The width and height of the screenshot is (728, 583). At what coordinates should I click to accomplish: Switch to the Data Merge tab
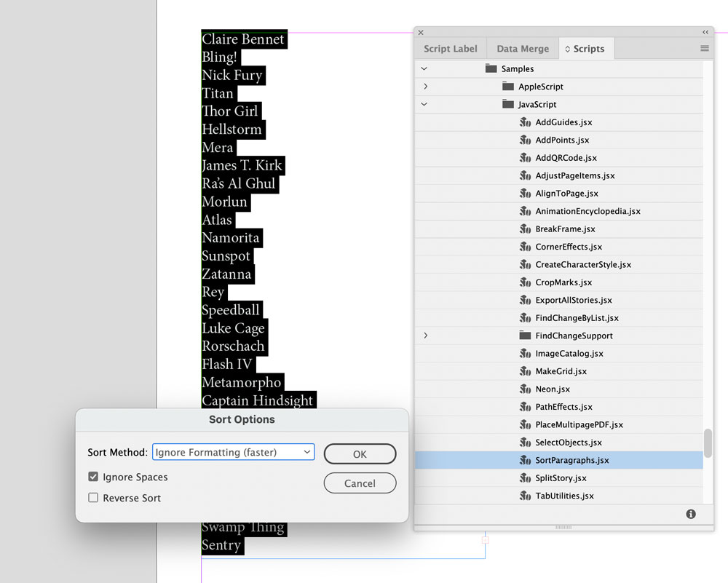[x=522, y=49]
